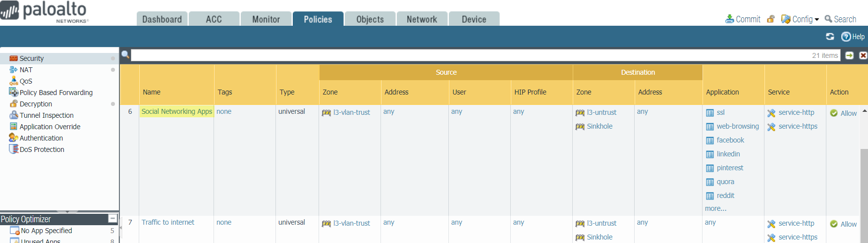Viewport: 868px width, 243px height.
Task: Collapse the Policy Optimizer panel
Action: coord(112,219)
